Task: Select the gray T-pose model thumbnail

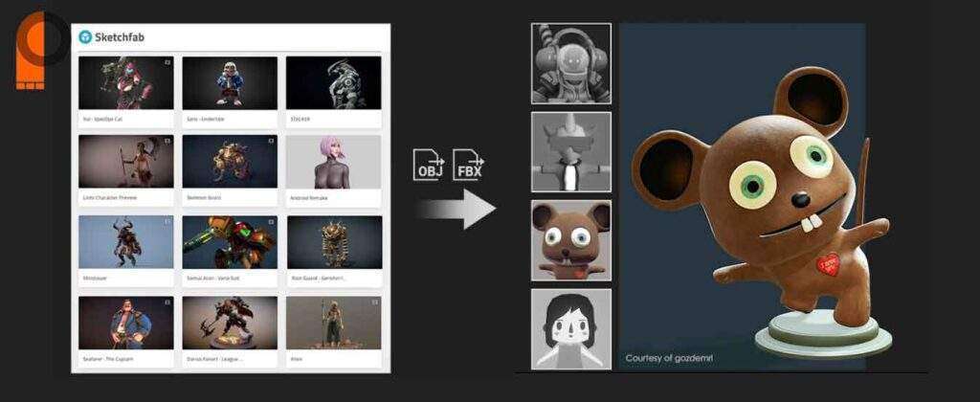Action: click(x=571, y=152)
